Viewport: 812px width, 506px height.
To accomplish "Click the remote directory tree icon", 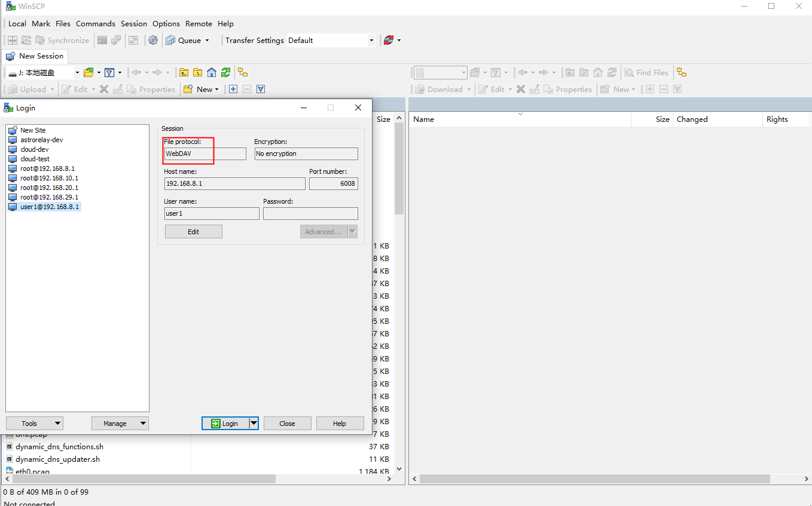I will click(x=682, y=72).
